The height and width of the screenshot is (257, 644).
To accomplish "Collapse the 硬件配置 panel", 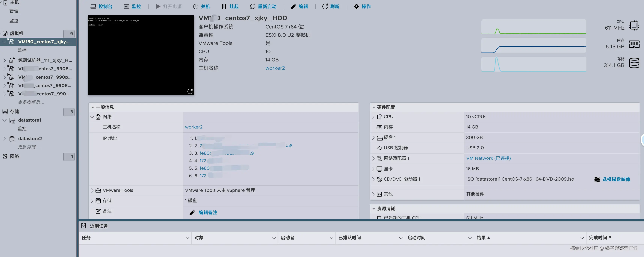I will (374, 107).
